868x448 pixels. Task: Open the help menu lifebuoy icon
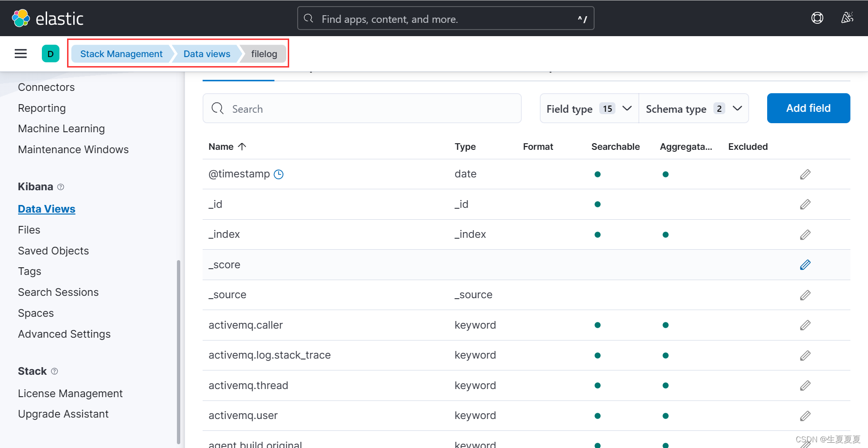click(x=817, y=18)
